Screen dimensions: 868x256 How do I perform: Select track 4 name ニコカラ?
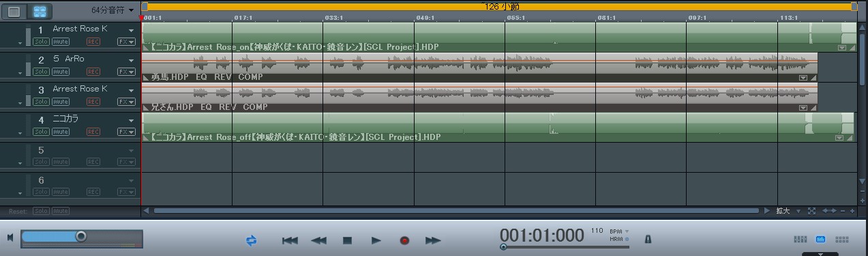(x=65, y=119)
